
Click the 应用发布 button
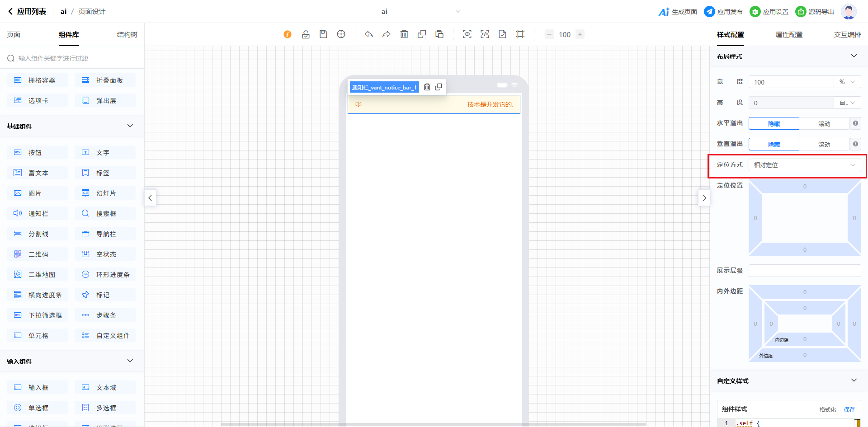(x=723, y=12)
